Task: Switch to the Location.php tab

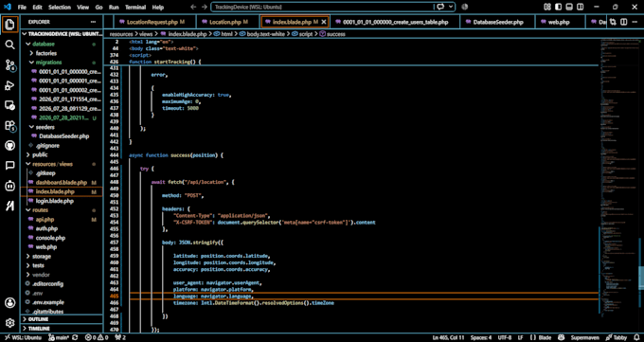Action: point(228,22)
